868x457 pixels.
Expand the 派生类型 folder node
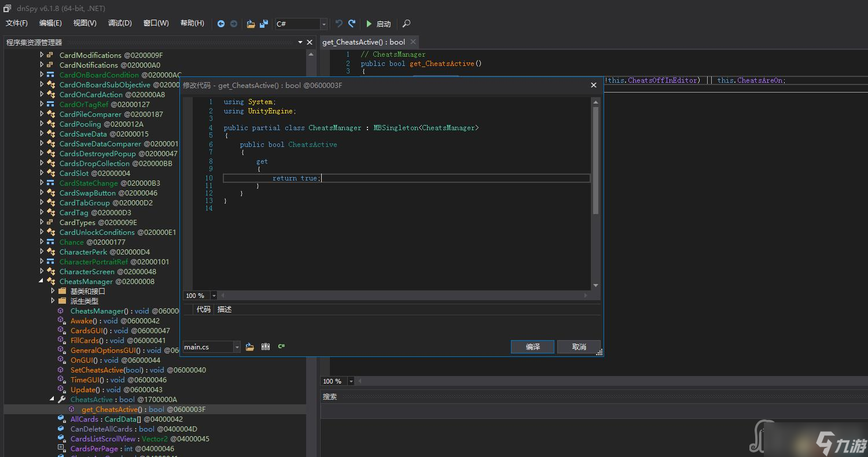(53, 301)
